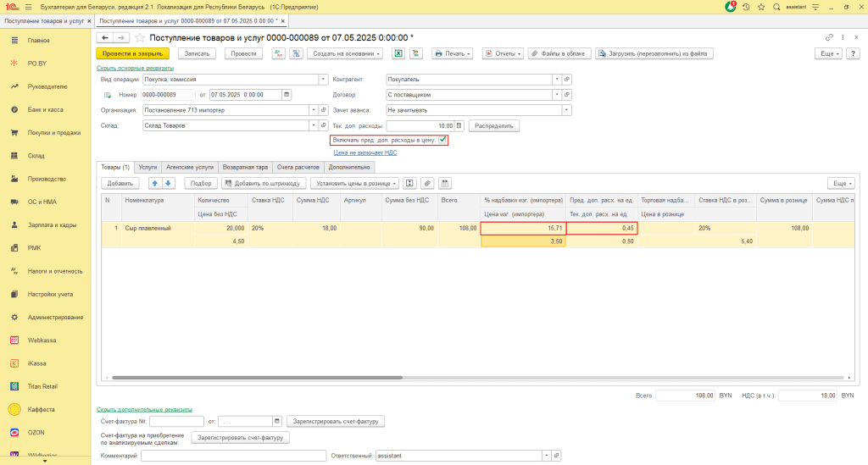The width and height of the screenshot is (868, 465).
Task: Open the Webkassa sidebar item
Action: pos(46,340)
